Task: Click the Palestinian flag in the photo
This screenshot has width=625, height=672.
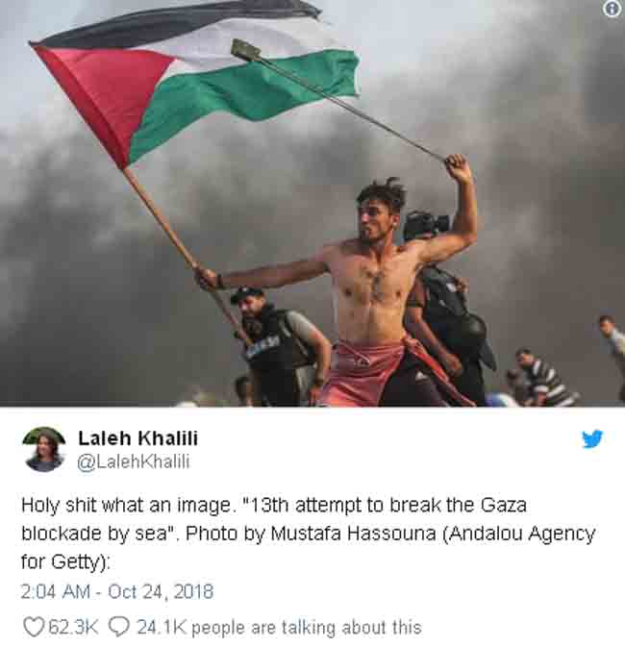Action: coord(193,84)
